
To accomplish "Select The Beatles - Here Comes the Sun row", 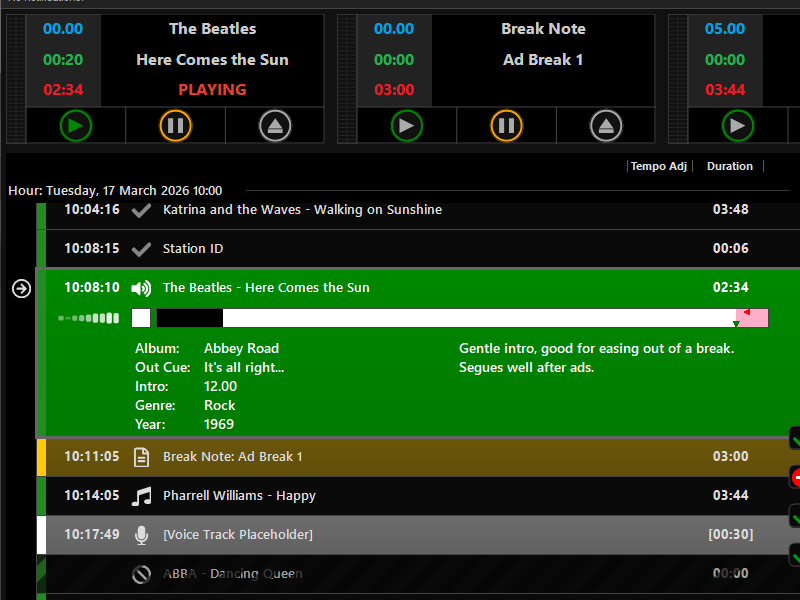I will click(x=418, y=353).
